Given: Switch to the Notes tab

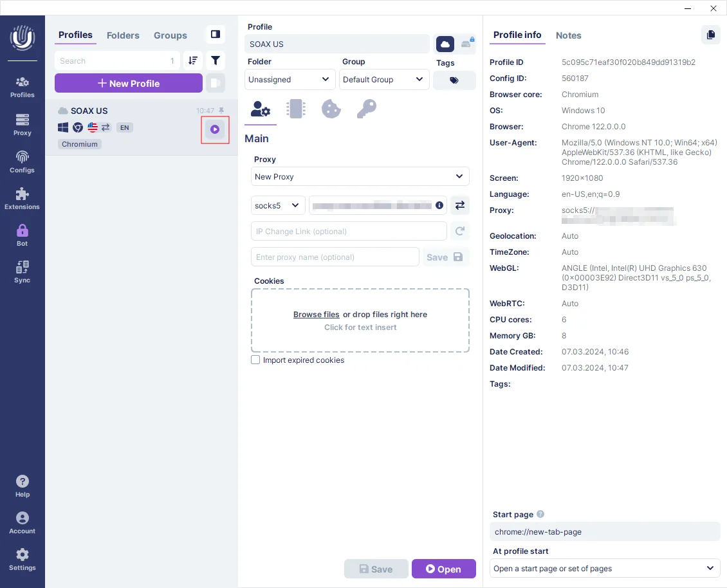Looking at the screenshot, I should click(568, 35).
